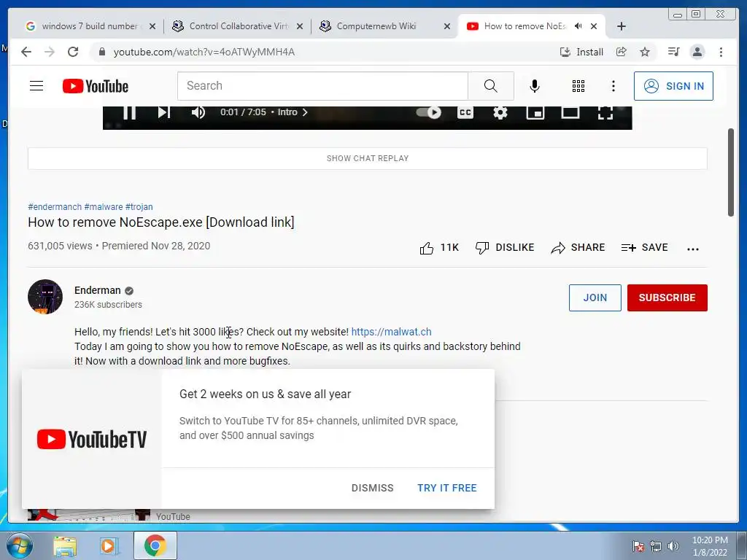
Task: Install the YouTube app from the address bar
Action: click(x=581, y=52)
